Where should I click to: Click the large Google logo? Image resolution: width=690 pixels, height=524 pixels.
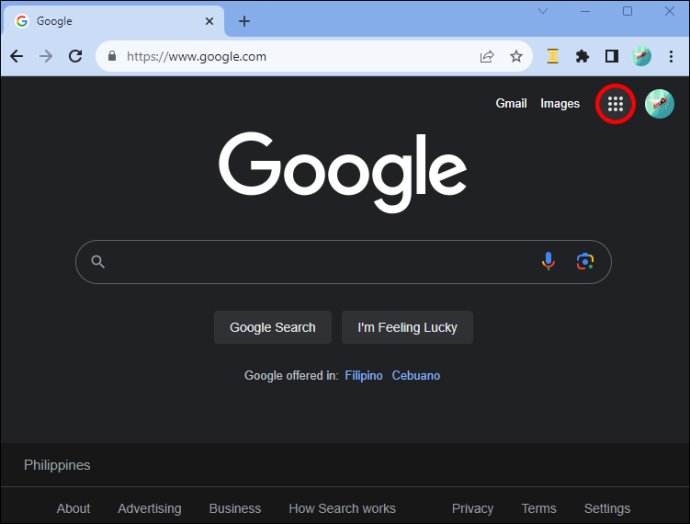(x=343, y=172)
